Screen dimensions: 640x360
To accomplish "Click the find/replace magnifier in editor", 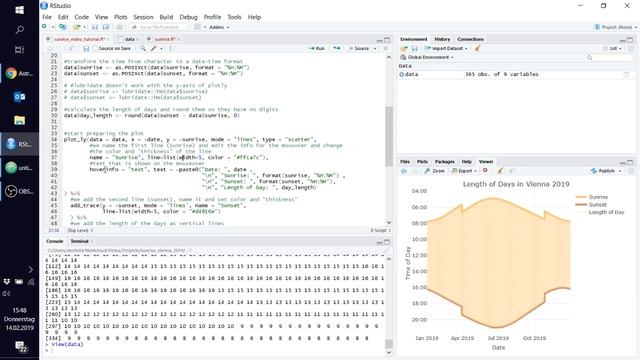I will 143,49.
